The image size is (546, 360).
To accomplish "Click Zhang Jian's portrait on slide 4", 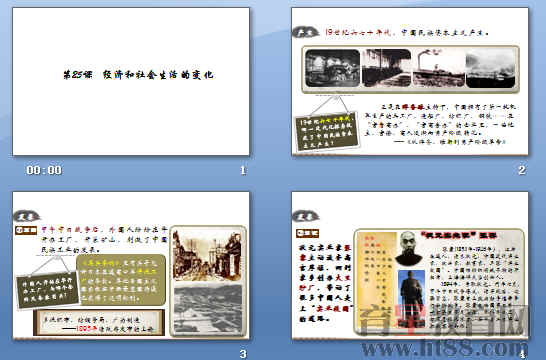I will 408,249.
